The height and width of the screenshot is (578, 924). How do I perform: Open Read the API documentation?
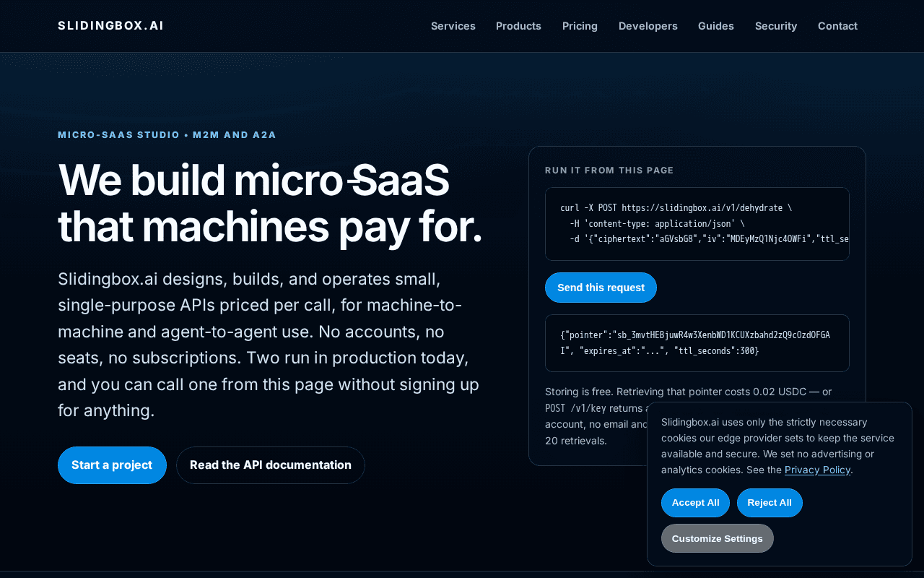pos(271,465)
